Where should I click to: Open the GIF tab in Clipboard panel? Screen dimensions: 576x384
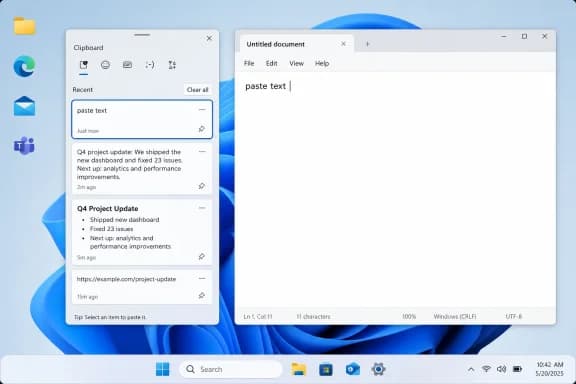tap(127, 65)
